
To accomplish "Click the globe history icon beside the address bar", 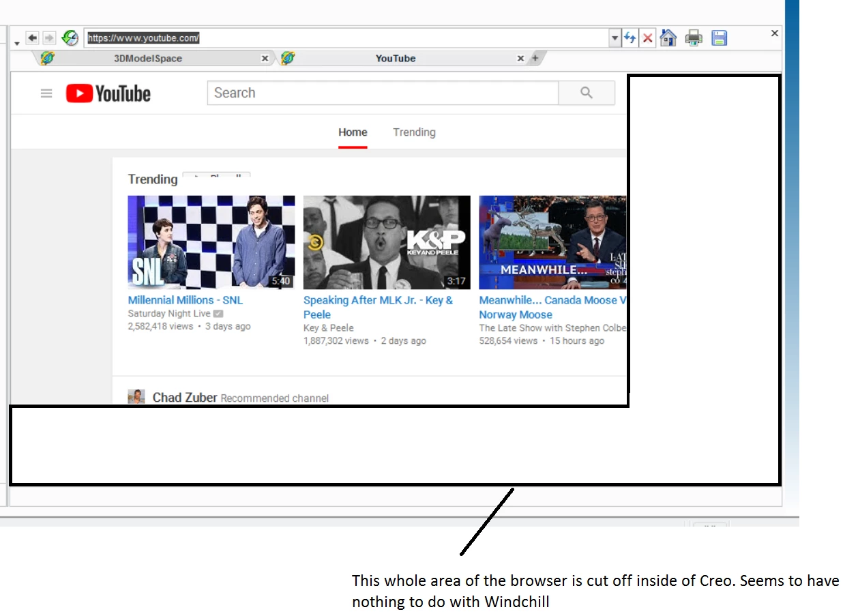I will coord(70,38).
